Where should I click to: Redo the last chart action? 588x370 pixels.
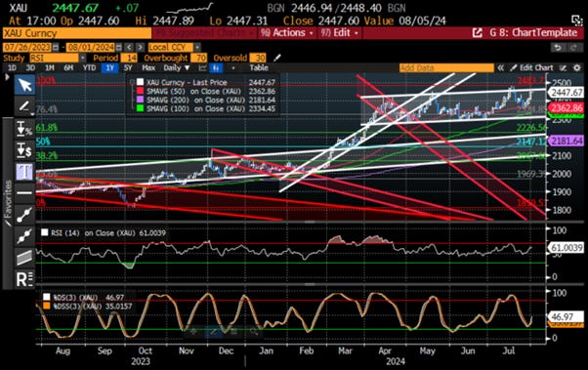click(573, 48)
